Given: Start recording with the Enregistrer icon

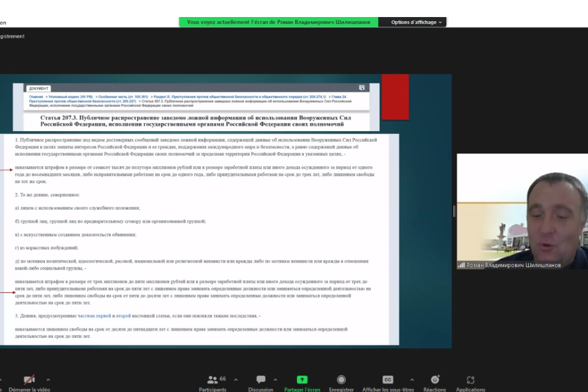Looking at the screenshot, I should coord(341,380).
